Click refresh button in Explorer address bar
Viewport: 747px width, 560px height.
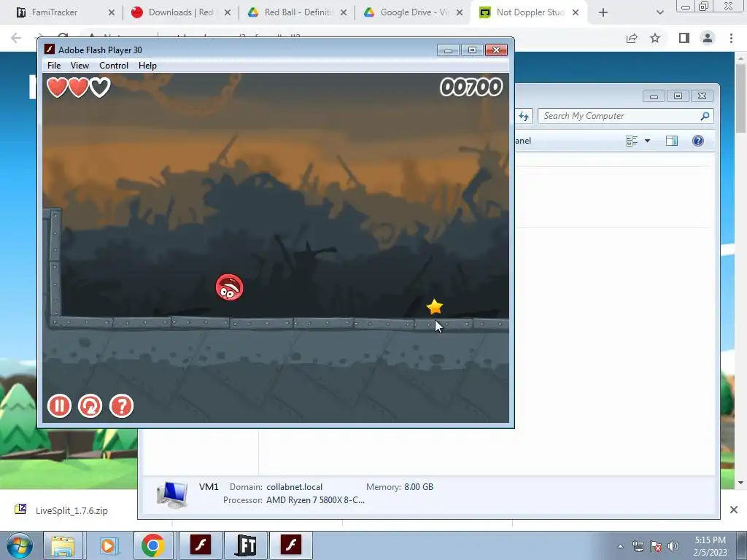524,116
